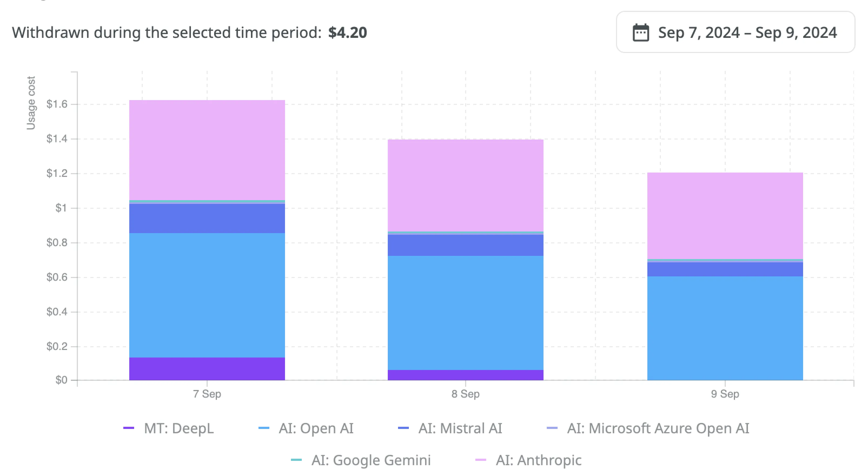Hide the AI: Open AI series
Viewport: 868px width, 476px height.
point(316,428)
